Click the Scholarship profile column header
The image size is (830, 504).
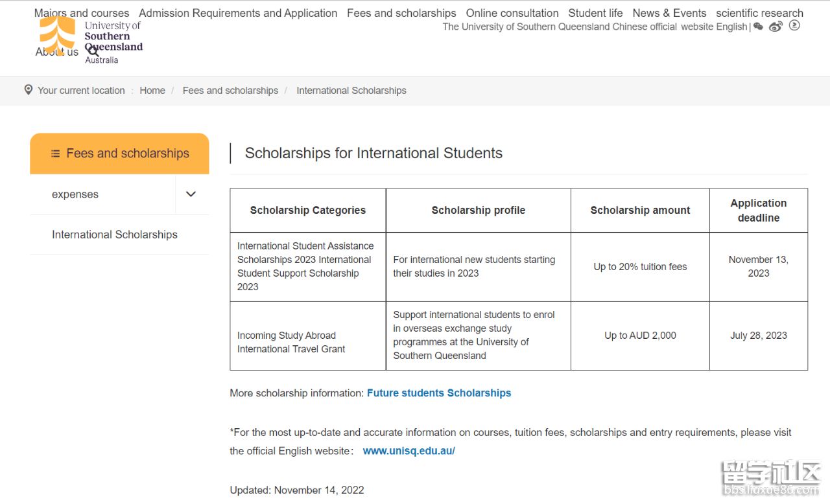point(479,210)
